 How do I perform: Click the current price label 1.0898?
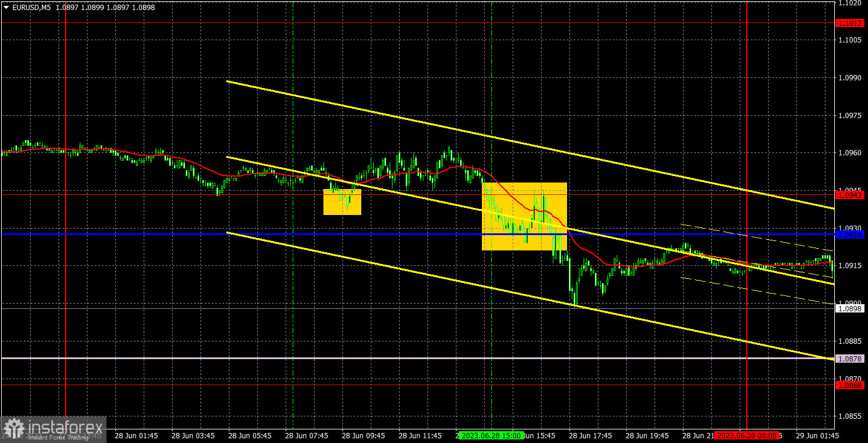(x=850, y=308)
